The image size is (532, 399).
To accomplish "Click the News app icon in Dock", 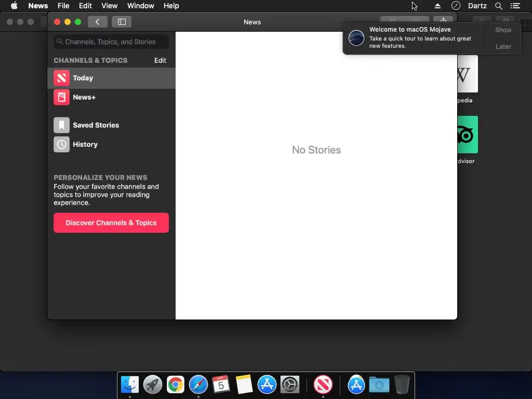I will [x=323, y=385].
